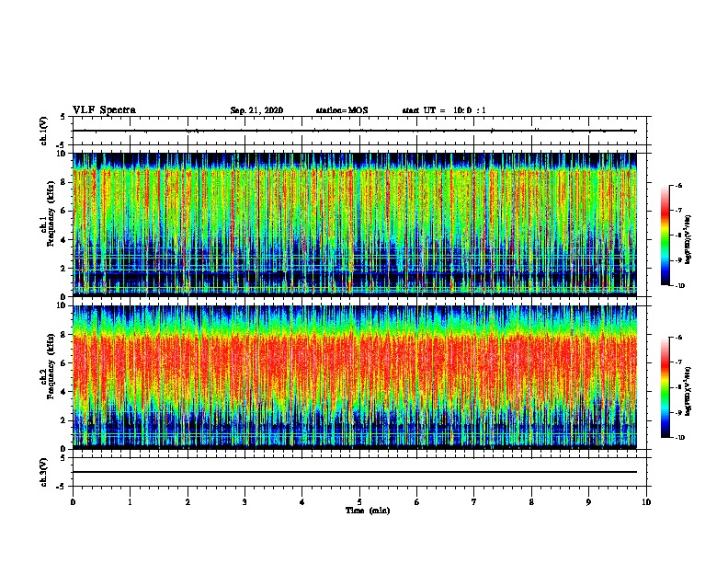The height and width of the screenshot is (563, 728).
Task: Click the ch.1 voltage waveform trace
Action: point(355,131)
